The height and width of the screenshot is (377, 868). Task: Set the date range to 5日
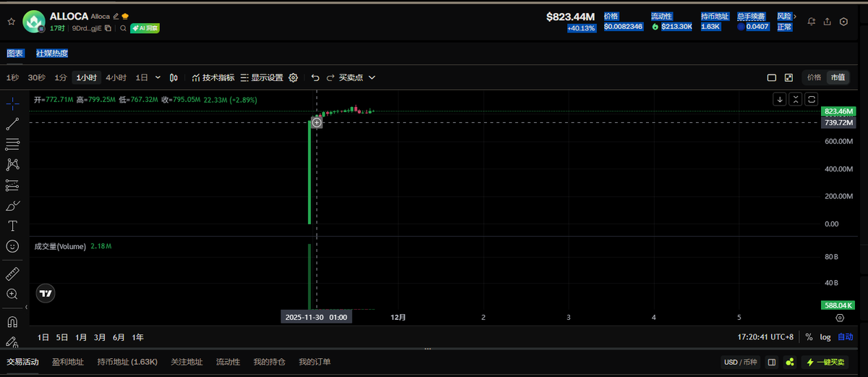(62, 337)
